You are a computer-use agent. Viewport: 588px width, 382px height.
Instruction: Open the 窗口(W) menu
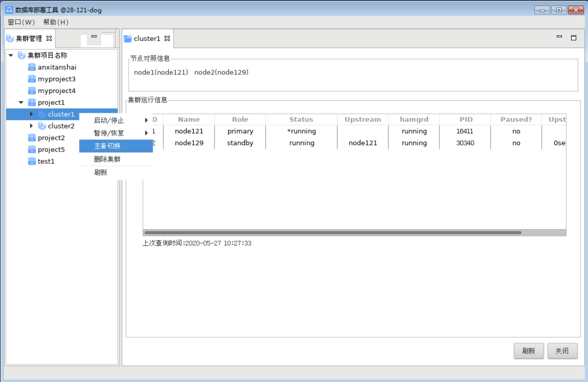tap(21, 22)
